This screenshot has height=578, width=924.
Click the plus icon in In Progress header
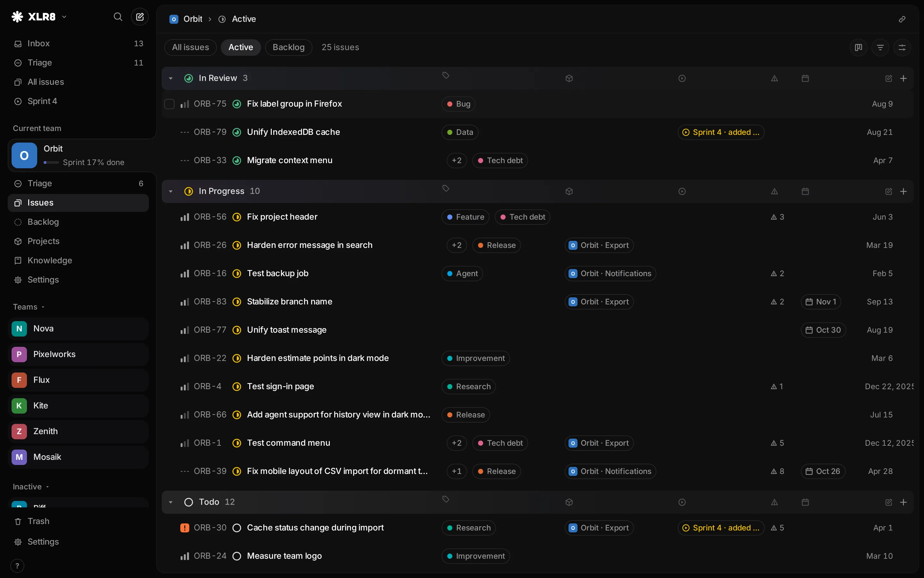point(903,191)
